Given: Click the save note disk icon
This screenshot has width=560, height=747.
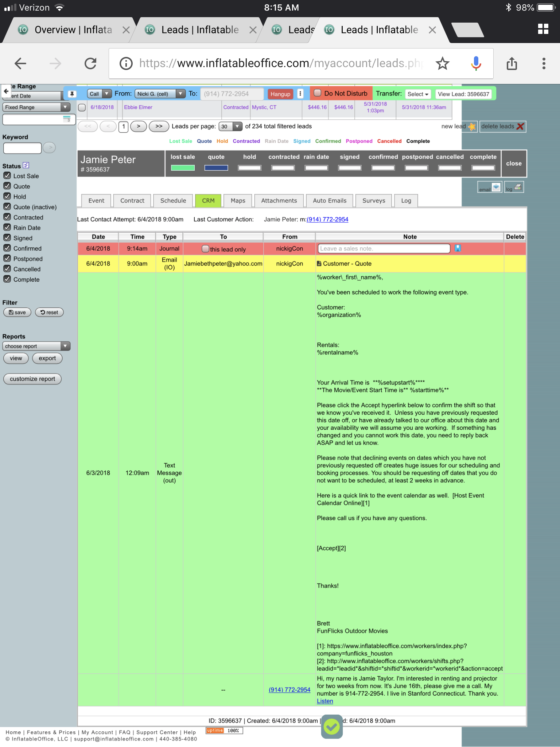Looking at the screenshot, I should (458, 248).
